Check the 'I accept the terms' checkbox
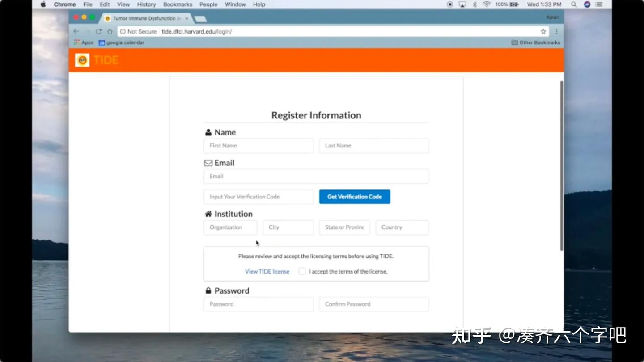Screen dimensions: 644x362 [302, 271]
